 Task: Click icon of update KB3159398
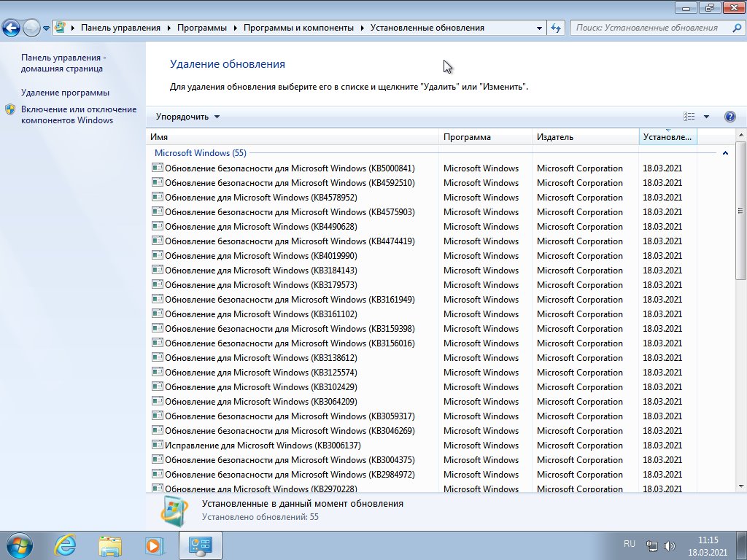point(158,328)
